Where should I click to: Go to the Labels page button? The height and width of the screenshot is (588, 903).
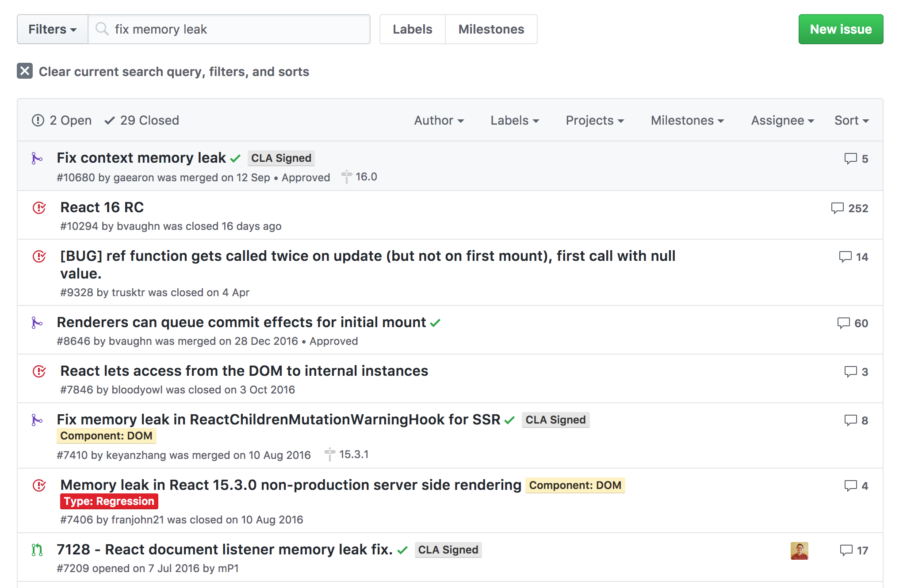click(412, 29)
